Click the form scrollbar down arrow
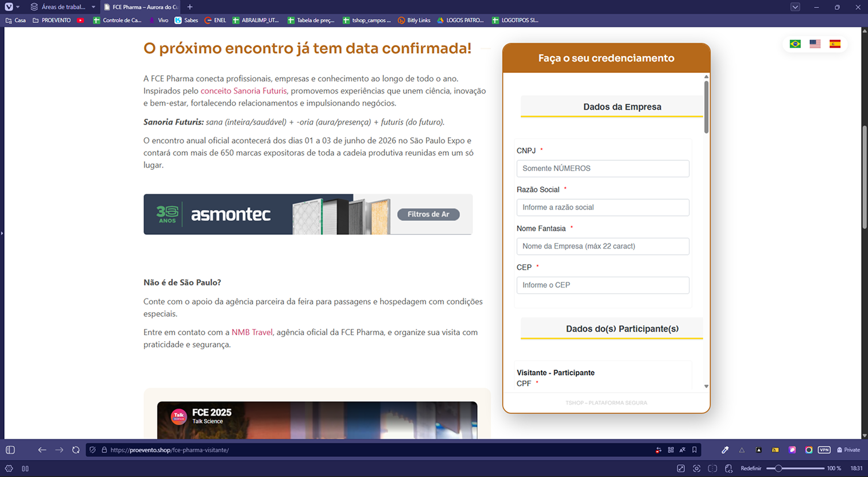Viewport: 868px width, 477px height. (706, 386)
